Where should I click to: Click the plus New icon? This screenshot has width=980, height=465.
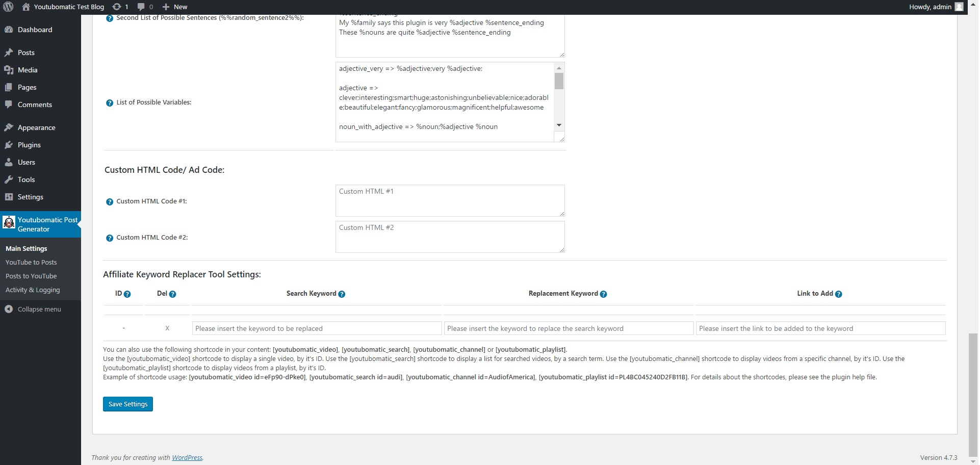coord(166,7)
